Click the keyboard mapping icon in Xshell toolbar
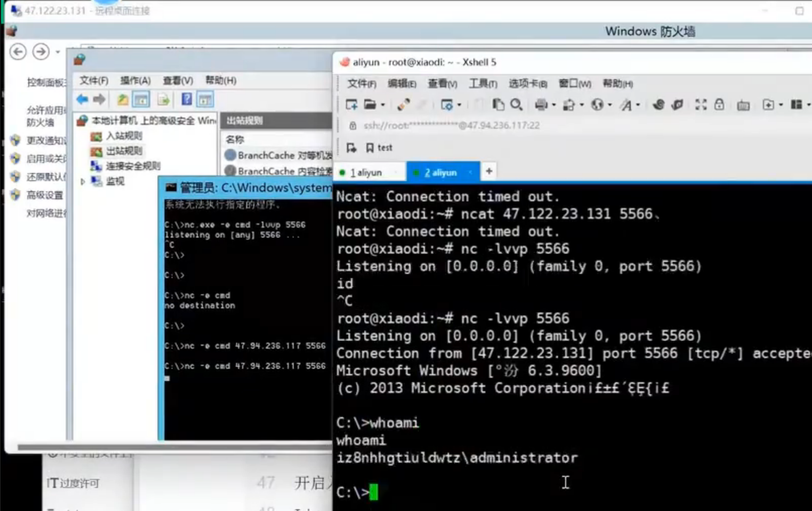 coord(743,105)
